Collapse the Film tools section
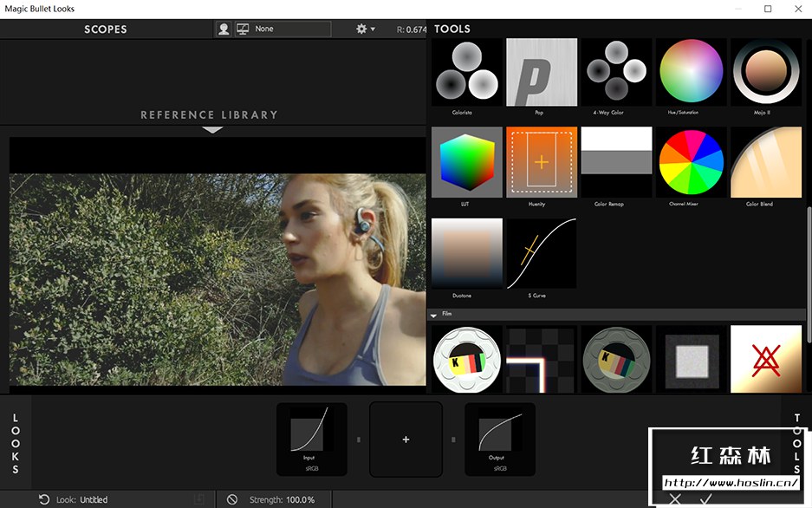Screen dimensions: 812x508 click(434, 315)
